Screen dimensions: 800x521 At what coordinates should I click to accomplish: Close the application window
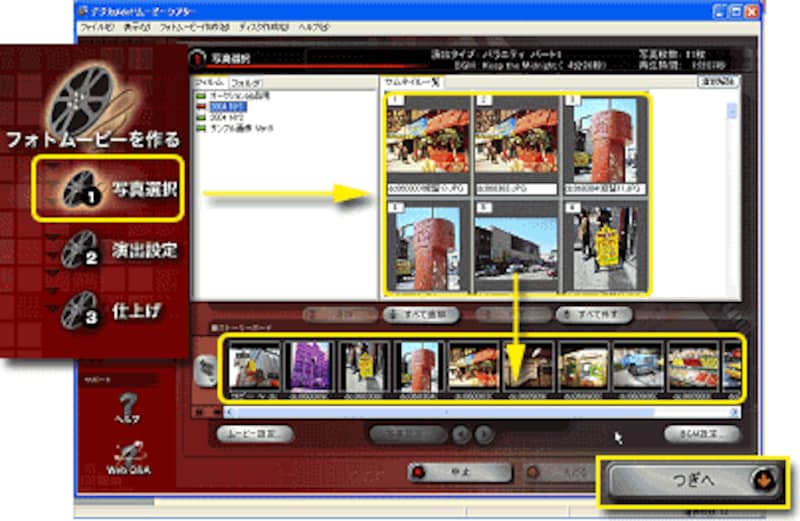click(x=752, y=12)
